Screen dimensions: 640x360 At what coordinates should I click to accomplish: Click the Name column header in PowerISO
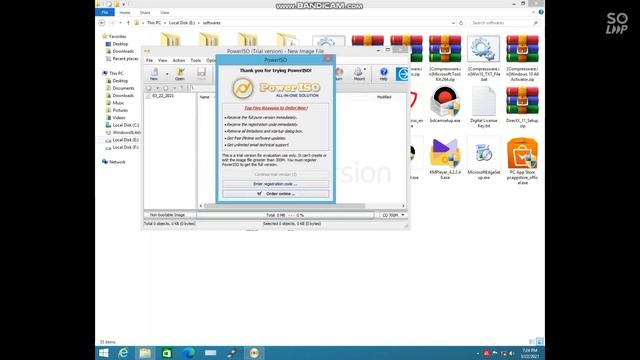click(x=204, y=97)
